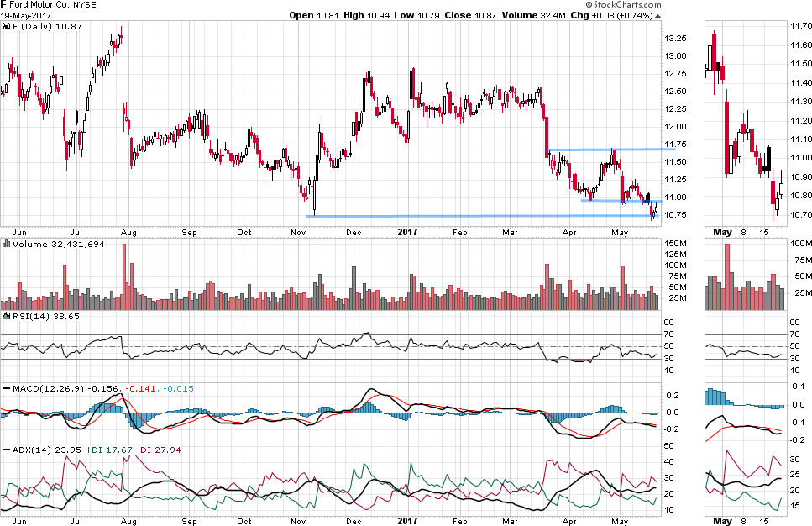Click the -0.1 label on the mini MACD axis
The width and height of the screenshot is (812, 526).
[798, 423]
